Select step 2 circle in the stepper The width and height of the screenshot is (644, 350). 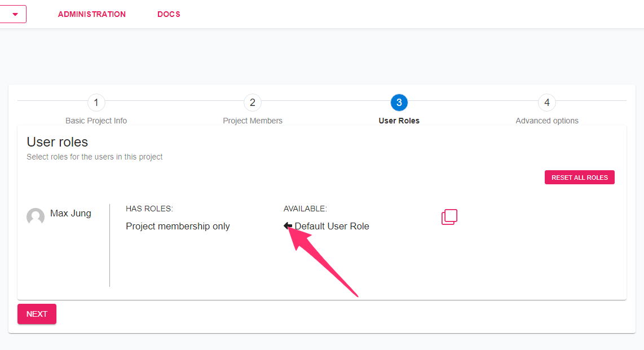pyautogui.click(x=253, y=103)
